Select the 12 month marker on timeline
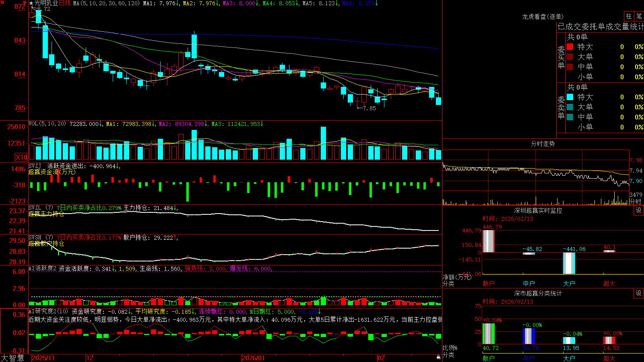Image resolution: width=644 pixels, height=362 pixels. coord(90,358)
